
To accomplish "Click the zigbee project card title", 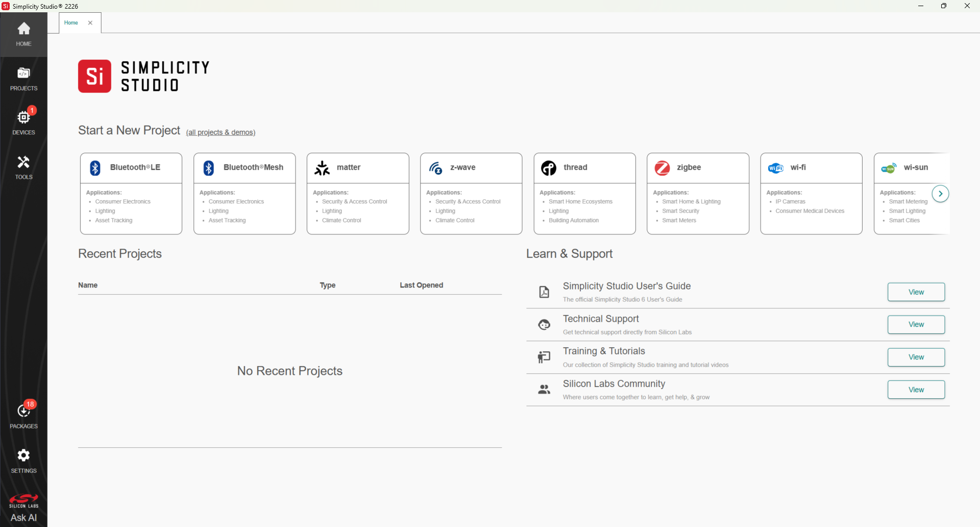I will [689, 167].
